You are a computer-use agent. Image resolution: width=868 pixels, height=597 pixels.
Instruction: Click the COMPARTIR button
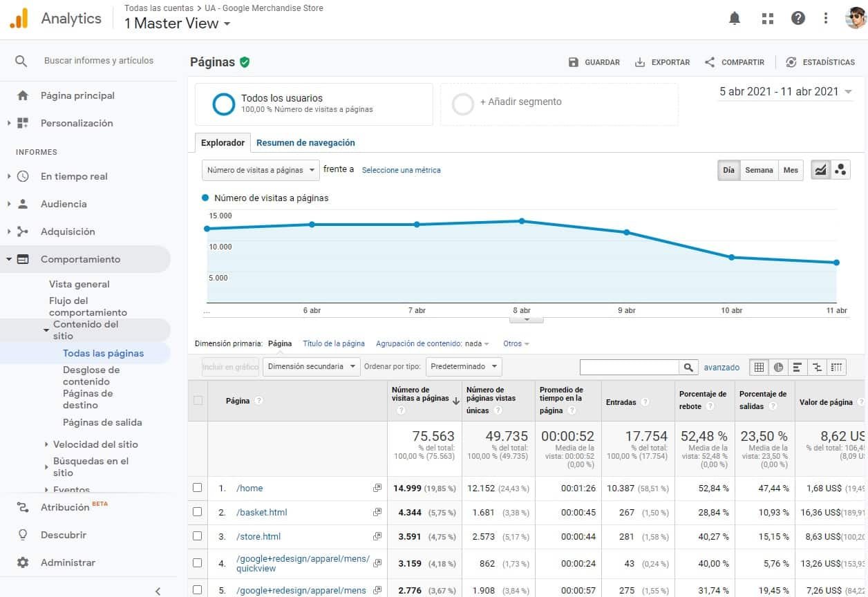click(735, 62)
